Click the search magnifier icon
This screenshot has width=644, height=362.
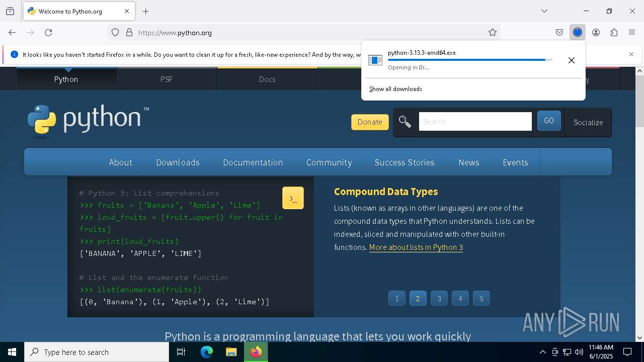(x=405, y=122)
